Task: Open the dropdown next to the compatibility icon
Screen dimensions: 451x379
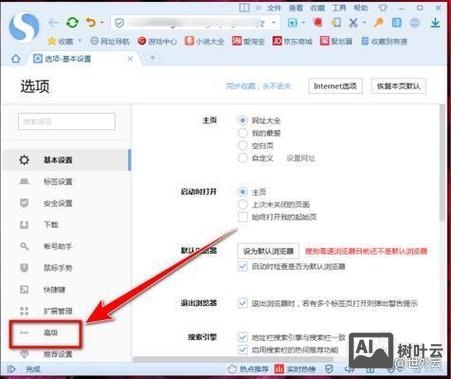Action: tap(304, 23)
